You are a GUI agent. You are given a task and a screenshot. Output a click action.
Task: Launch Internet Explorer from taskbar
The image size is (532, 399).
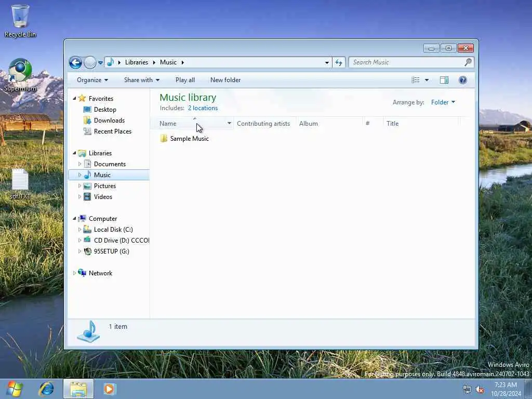46,389
